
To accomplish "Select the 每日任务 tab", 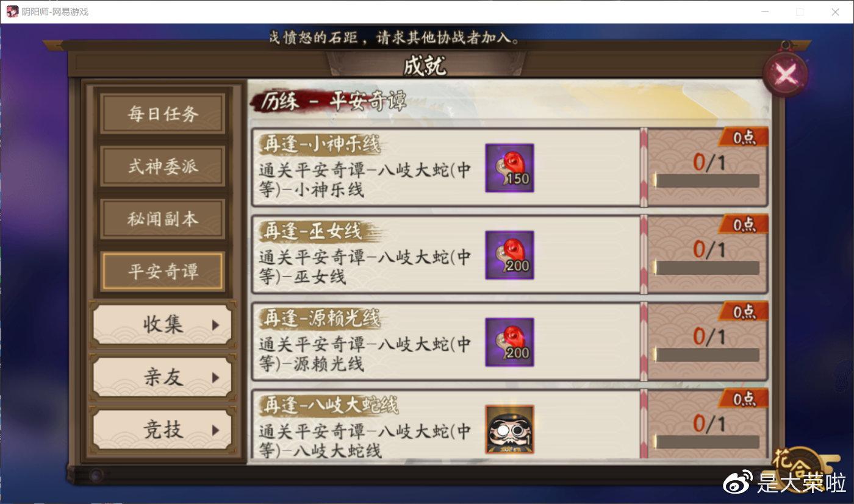I will (163, 113).
